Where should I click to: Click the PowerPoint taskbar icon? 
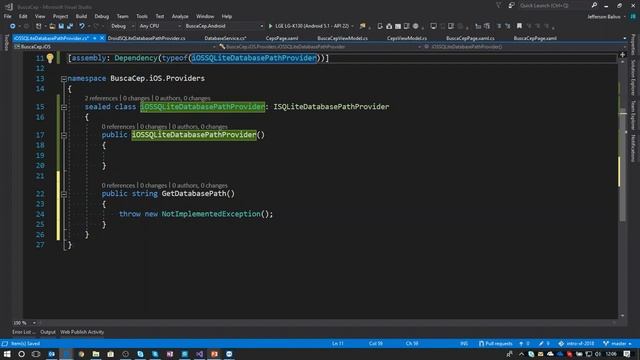tap(214, 354)
